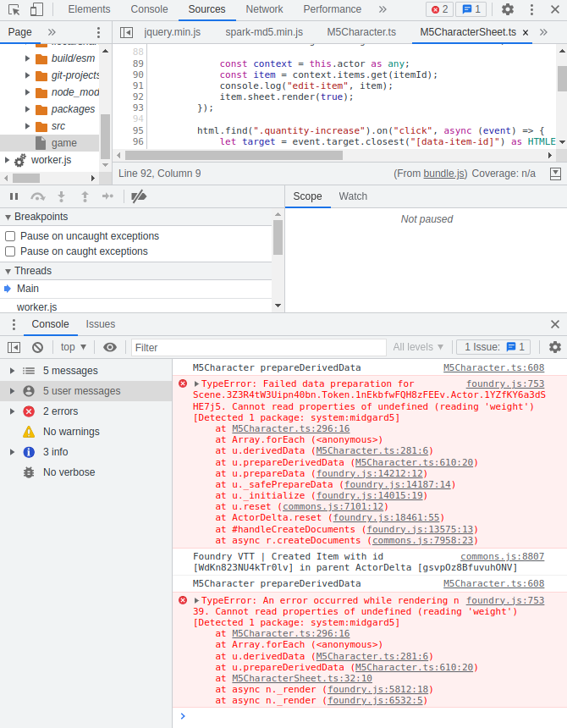The height and width of the screenshot is (728, 567).
Task: Enable Pause on uncaught exceptions
Action: [11, 236]
